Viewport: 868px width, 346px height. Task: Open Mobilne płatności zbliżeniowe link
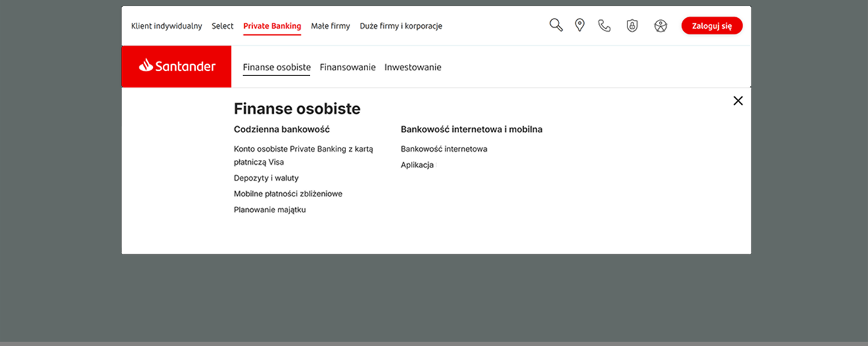click(x=288, y=194)
